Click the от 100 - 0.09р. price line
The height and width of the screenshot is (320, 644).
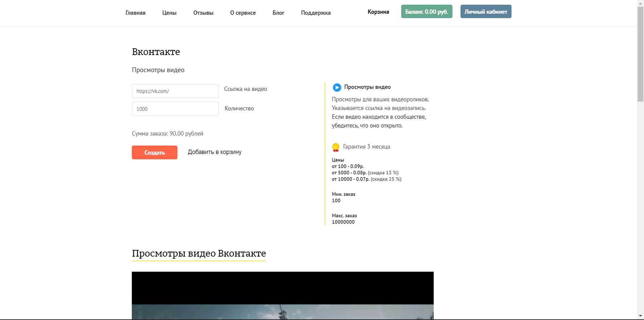pyautogui.click(x=348, y=166)
